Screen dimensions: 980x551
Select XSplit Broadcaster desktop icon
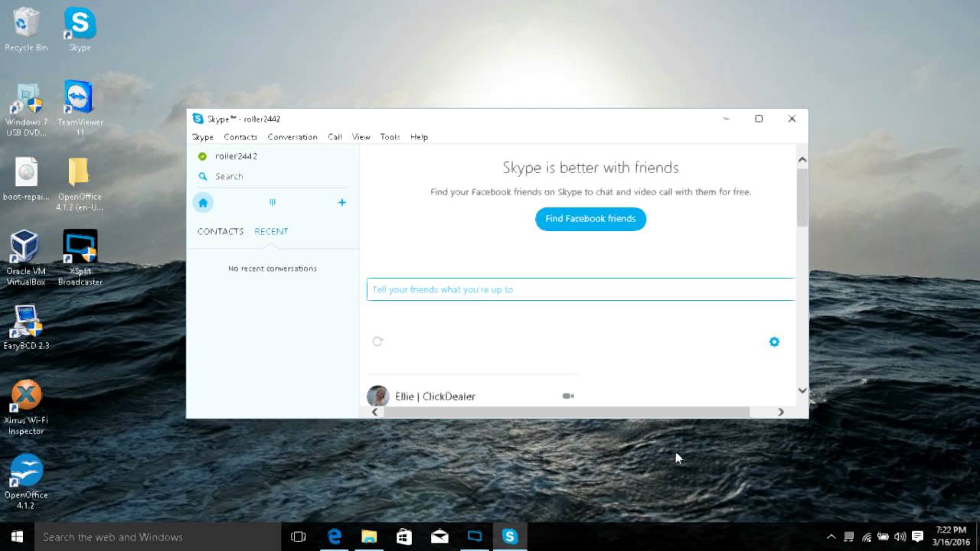click(x=80, y=258)
